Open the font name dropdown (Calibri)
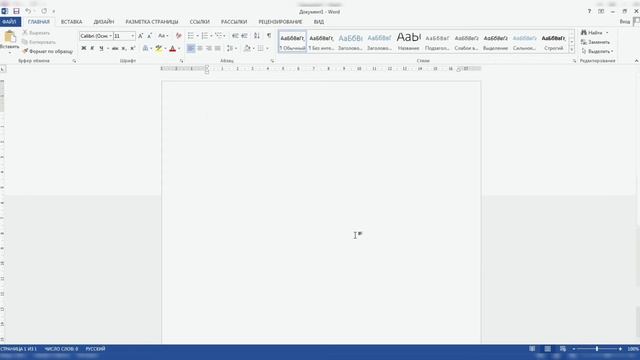Image resolution: width=640 pixels, height=360 pixels. tap(110, 36)
